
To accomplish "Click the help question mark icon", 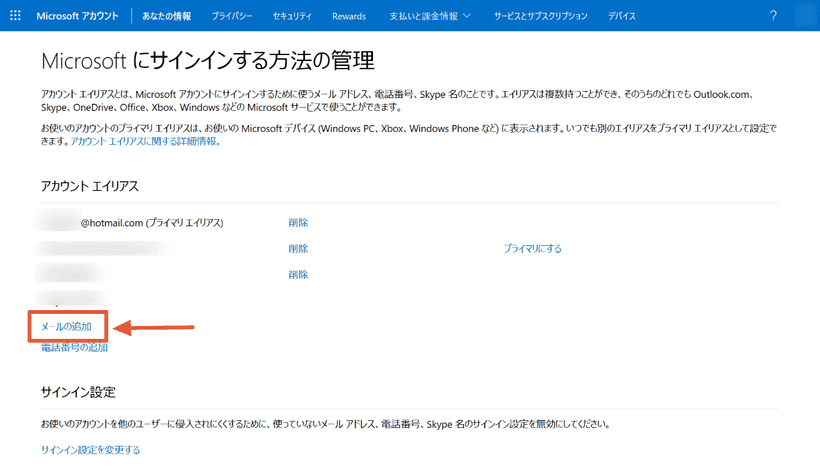I will (x=773, y=16).
